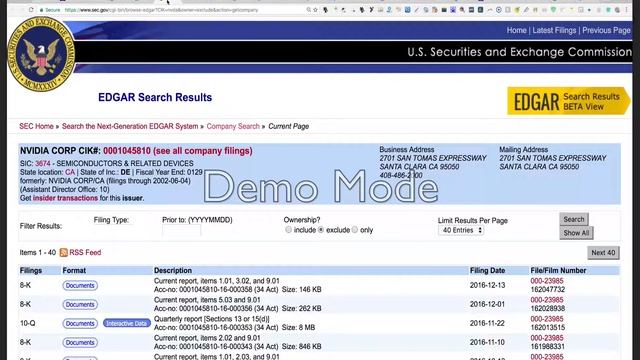Click the EDGAR Search Results heading

coord(155,97)
